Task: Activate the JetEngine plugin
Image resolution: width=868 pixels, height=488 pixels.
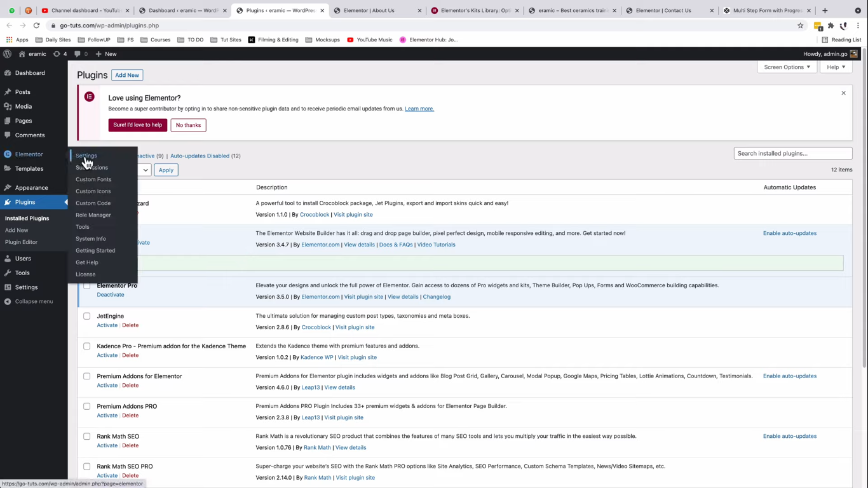Action: 107,325
